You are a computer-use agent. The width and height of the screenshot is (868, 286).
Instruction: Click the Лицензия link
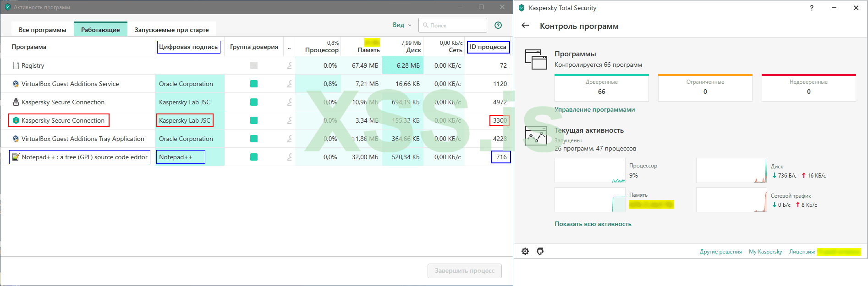802,252
